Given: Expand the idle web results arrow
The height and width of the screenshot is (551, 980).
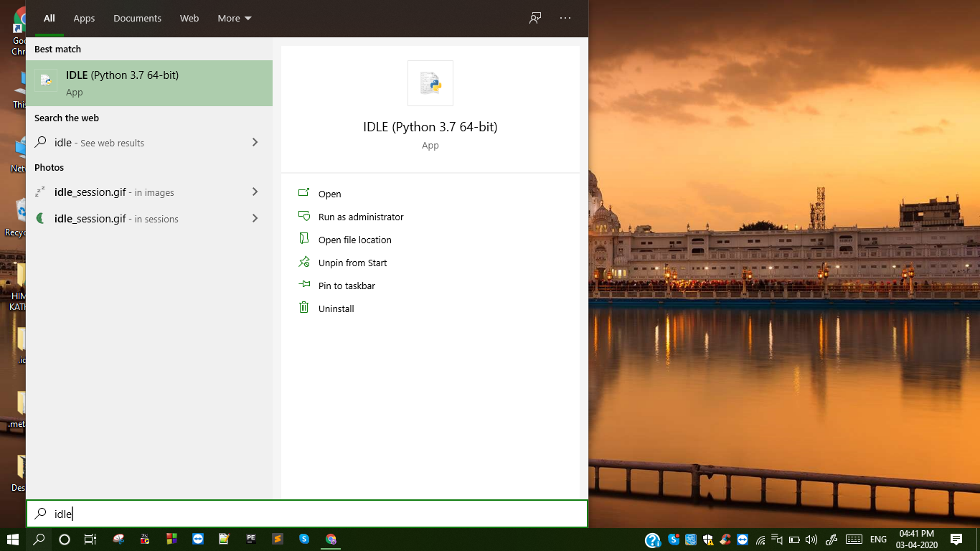Looking at the screenshot, I should (x=255, y=143).
